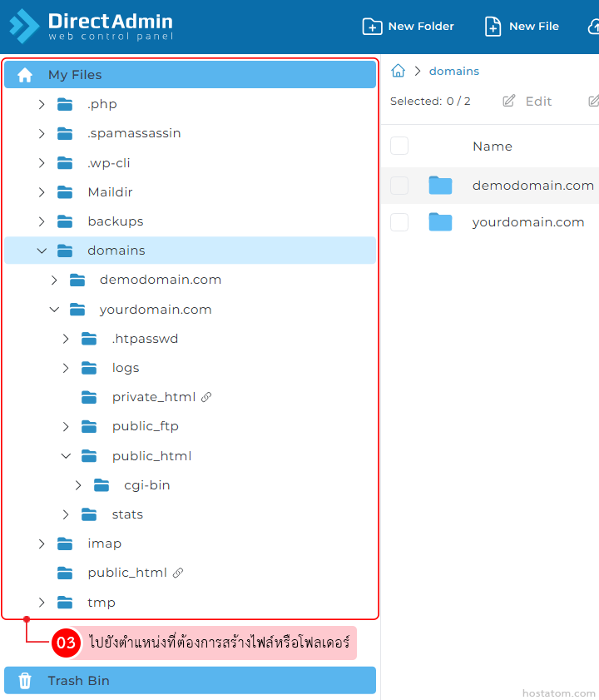This screenshot has width=599, height=700.
Task: Expand the Maildir folder chevron
Action: tap(42, 192)
